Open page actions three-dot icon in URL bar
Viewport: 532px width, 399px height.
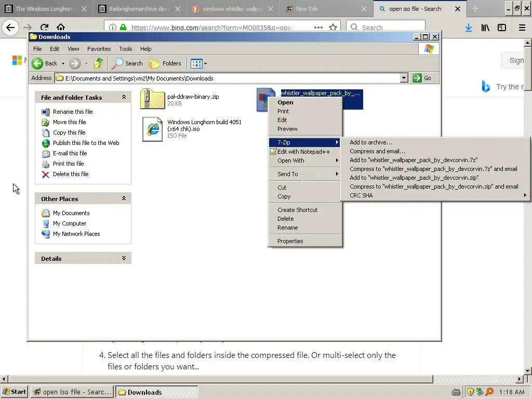[x=318, y=27]
